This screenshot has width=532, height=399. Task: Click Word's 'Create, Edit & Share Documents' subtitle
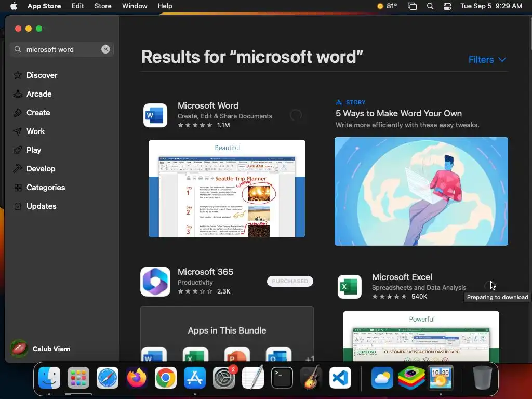click(x=224, y=116)
